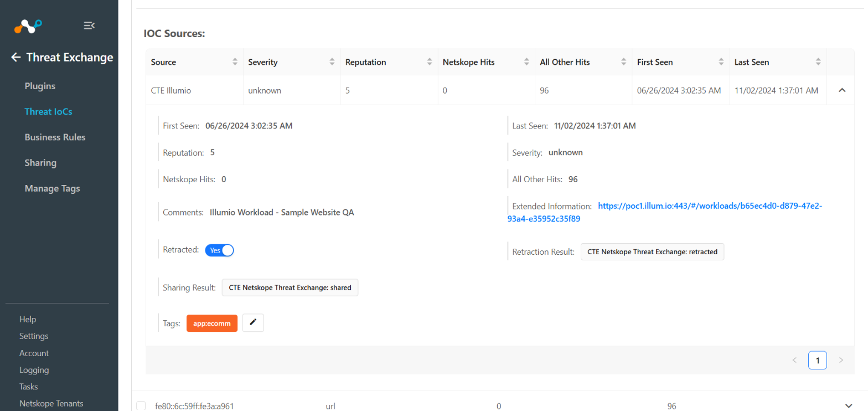Open the poc1.illum.io Extended Information link

click(665, 212)
